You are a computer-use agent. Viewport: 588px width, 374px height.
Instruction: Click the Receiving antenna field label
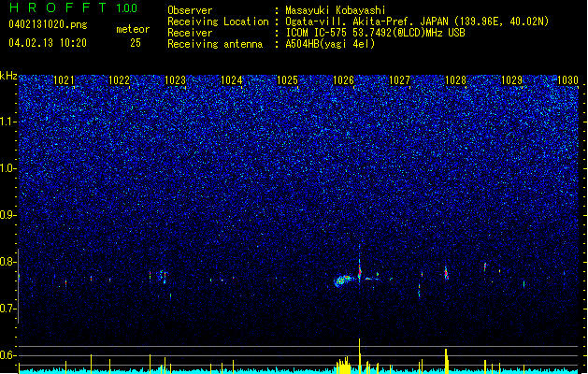coord(215,44)
